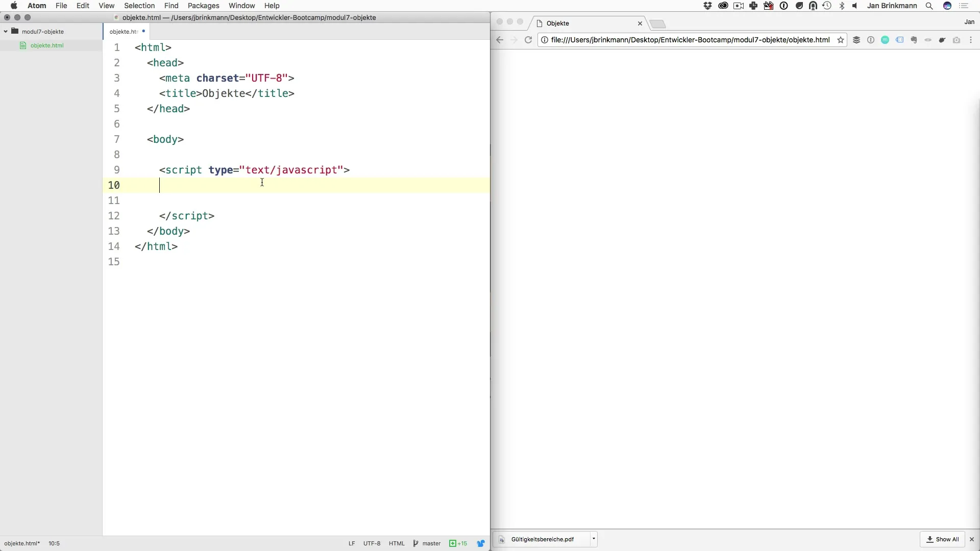
Task: Change LF line ending in status bar
Action: click(x=352, y=543)
